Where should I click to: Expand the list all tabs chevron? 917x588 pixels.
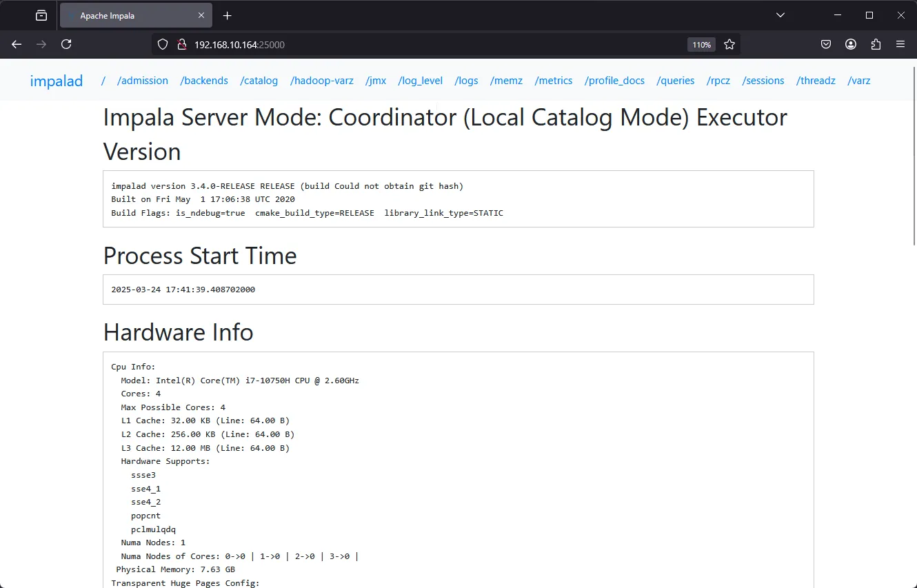(780, 15)
